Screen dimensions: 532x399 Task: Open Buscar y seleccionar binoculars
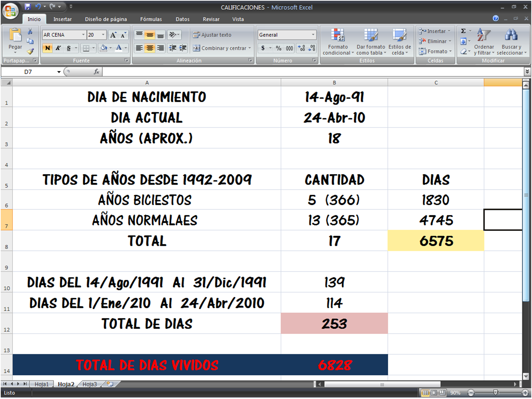point(511,42)
